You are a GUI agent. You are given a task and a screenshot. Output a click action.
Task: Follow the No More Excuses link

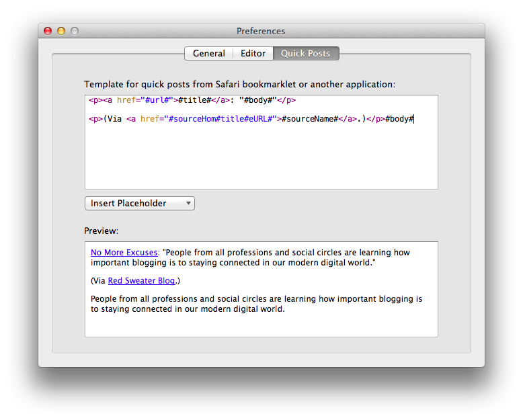click(x=124, y=253)
